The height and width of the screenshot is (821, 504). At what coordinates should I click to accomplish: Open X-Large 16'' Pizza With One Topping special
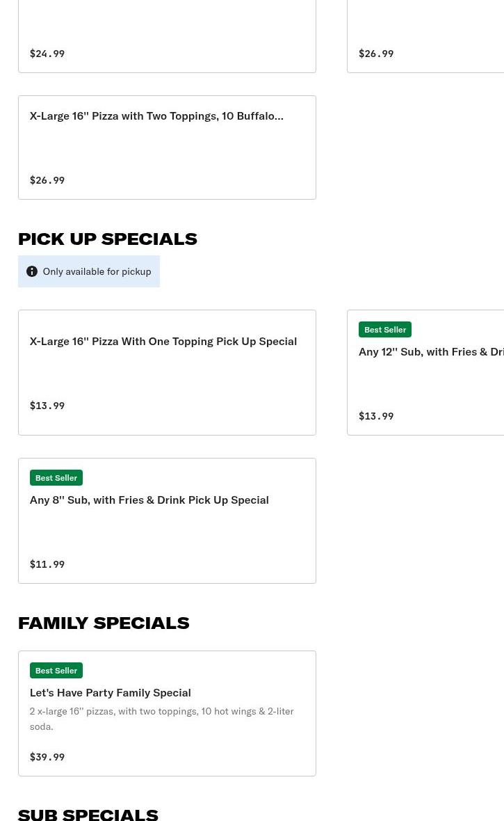tap(163, 341)
